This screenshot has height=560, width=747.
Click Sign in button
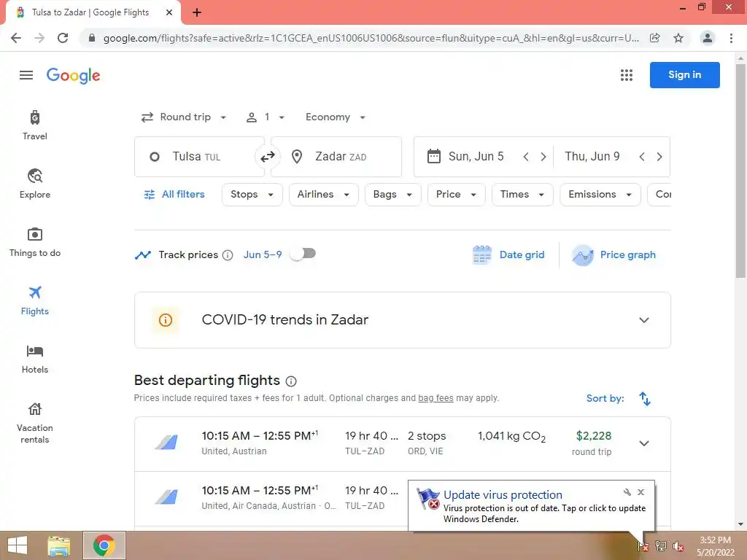click(684, 75)
